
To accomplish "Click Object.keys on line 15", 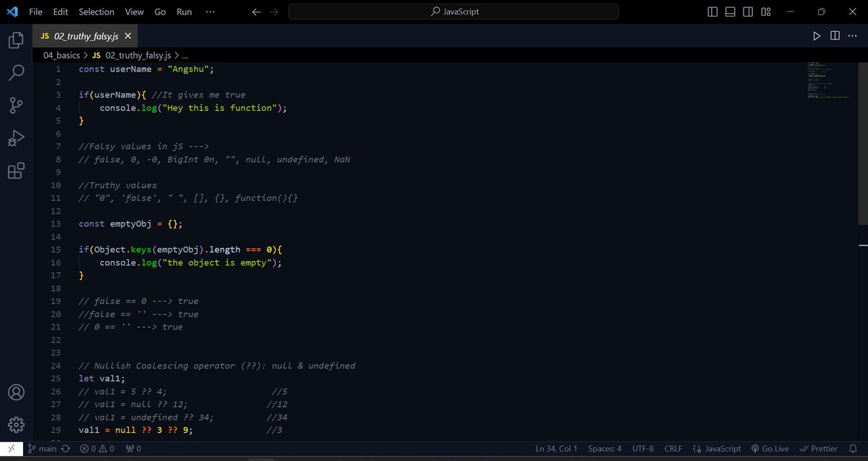I will [x=123, y=250].
